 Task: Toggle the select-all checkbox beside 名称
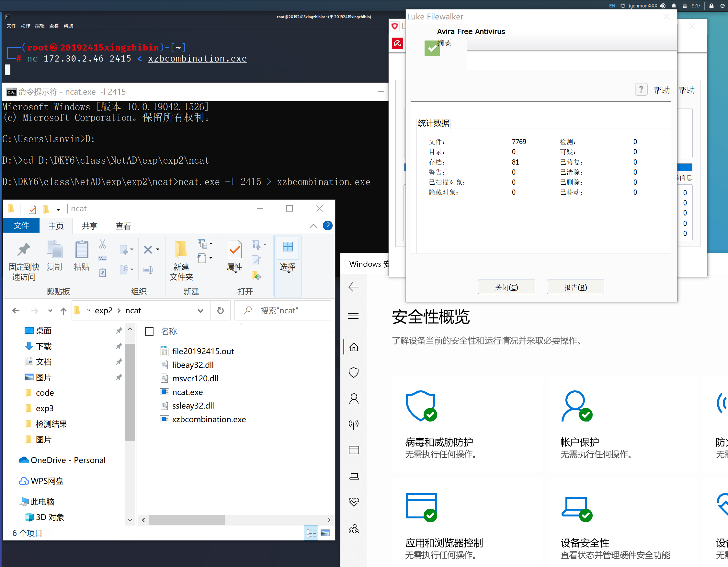pyautogui.click(x=149, y=331)
